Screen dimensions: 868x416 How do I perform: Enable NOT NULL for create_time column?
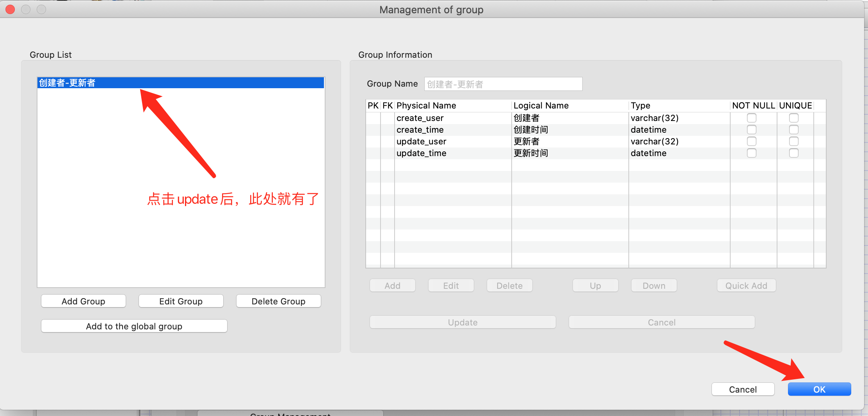coord(752,130)
